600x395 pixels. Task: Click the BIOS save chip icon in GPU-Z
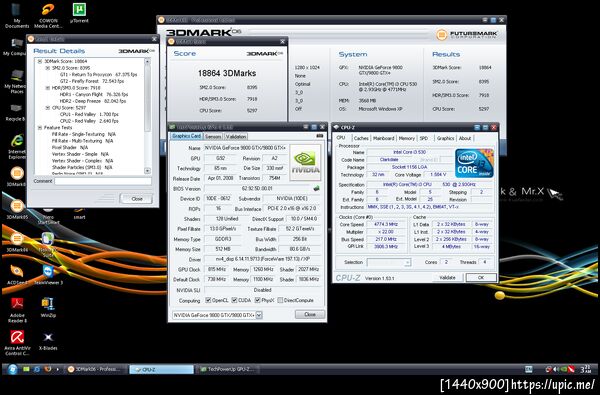(x=316, y=188)
